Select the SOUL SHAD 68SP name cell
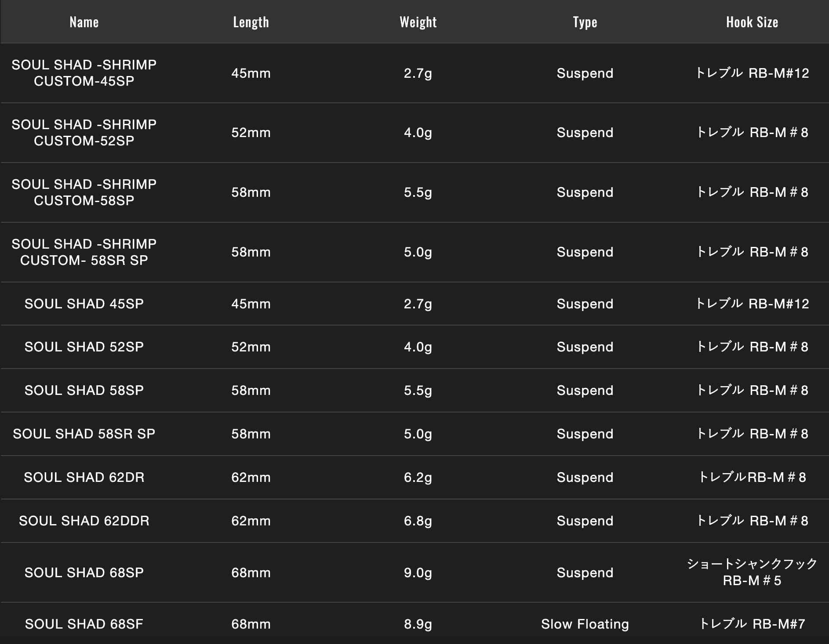829x644 pixels. (84, 572)
